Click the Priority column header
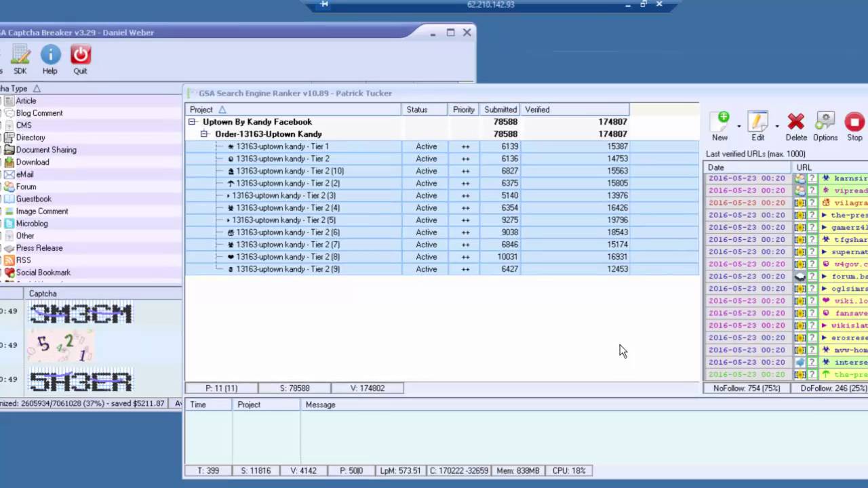This screenshot has height=488, width=868. click(464, 110)
